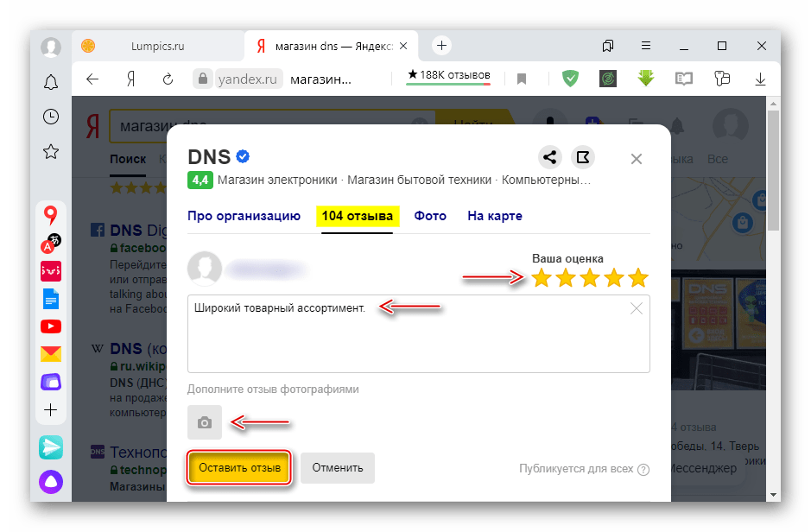The image size is (811, 532).
Task: Open notifications bell in browser sidebar
Action: click(x=51, y=82)
